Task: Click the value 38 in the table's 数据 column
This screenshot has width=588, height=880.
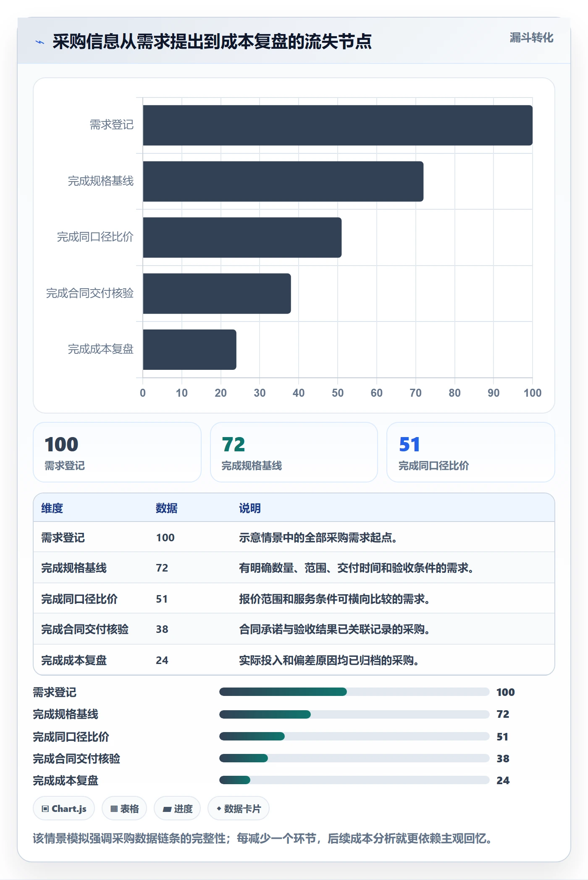Action: [162, 629]
